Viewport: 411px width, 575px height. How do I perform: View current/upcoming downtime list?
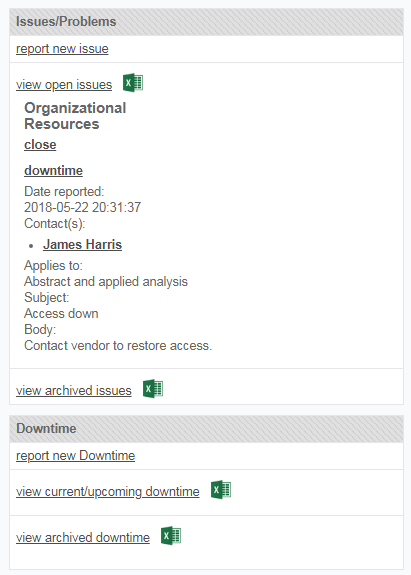(x=108, y=492)
